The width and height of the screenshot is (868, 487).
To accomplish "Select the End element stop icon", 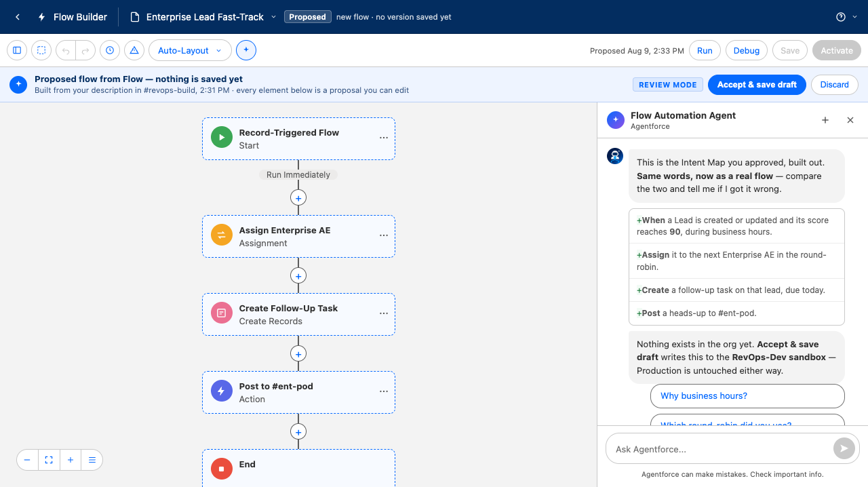I will 221,469.
